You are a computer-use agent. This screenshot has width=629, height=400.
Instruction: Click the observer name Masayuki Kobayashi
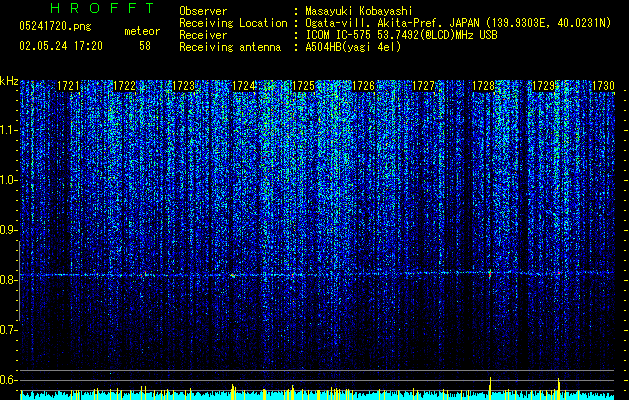click(359, 11)
